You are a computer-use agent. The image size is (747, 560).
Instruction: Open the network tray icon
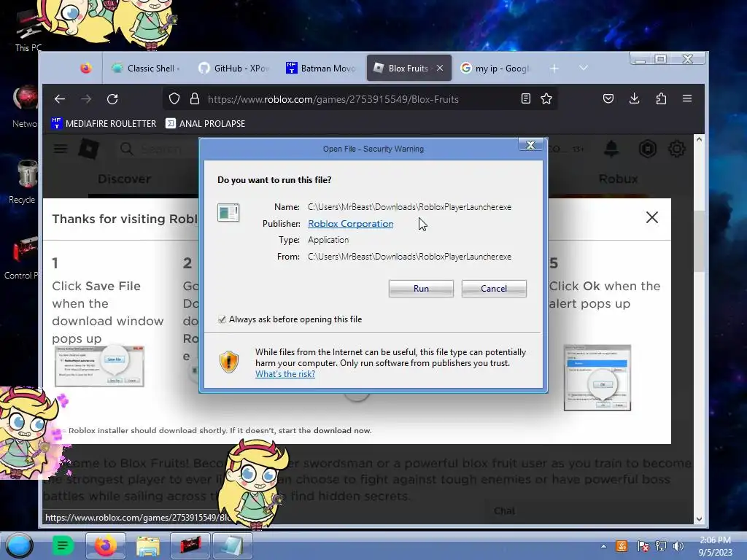[x=661, y=546]
